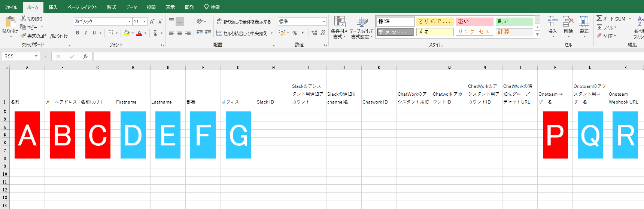Expand the cell styles gallery More arrow
This screenshot has width=644, height=209.
[537, 34]
